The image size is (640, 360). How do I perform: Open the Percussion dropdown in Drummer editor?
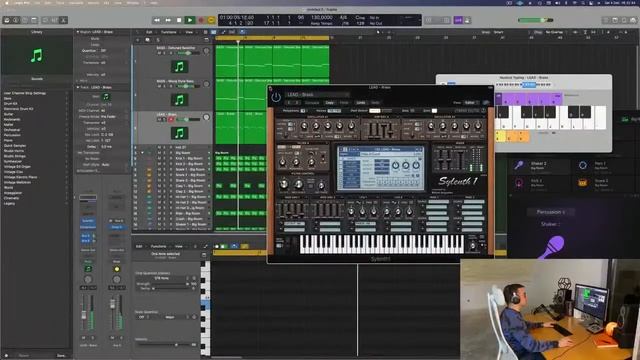click(x=551, y=212)
